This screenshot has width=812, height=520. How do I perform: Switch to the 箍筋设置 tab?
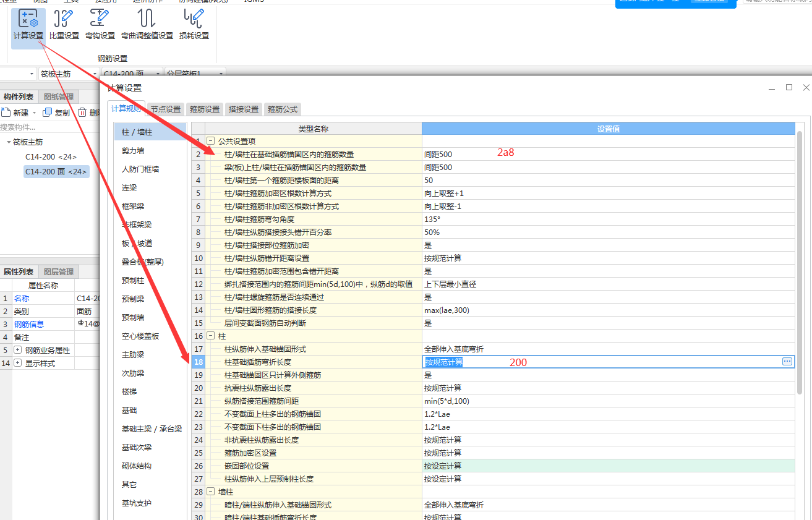point(205,109)
